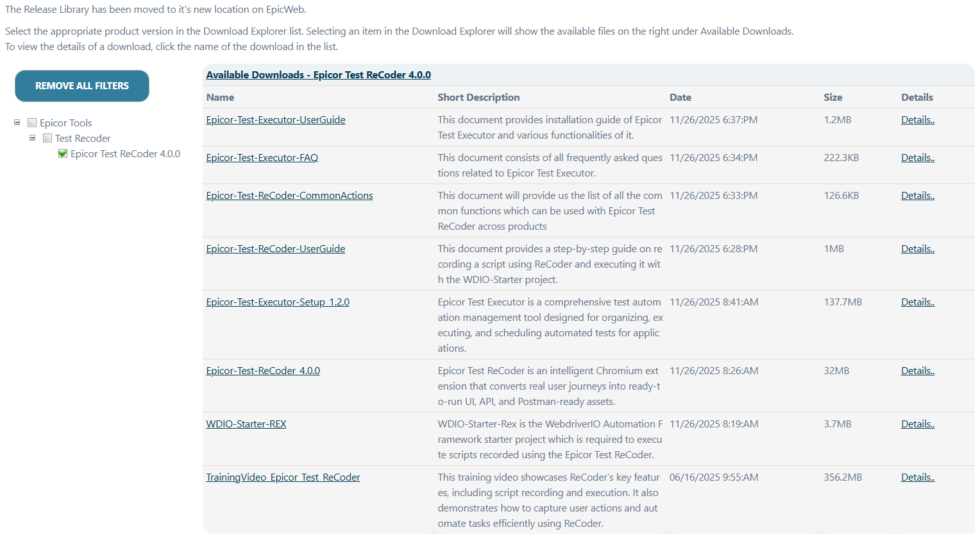
Task: Open the Epicor-Test-ReCoder-UserGuide link
Action: click(275, 249)
